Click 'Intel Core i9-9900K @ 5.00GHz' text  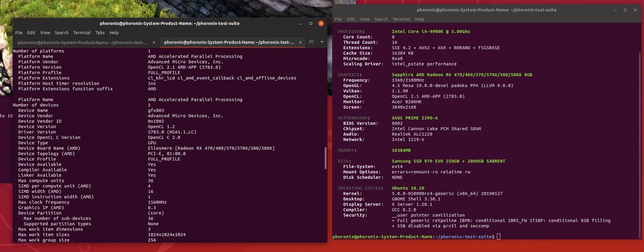[x=431, y=32]
